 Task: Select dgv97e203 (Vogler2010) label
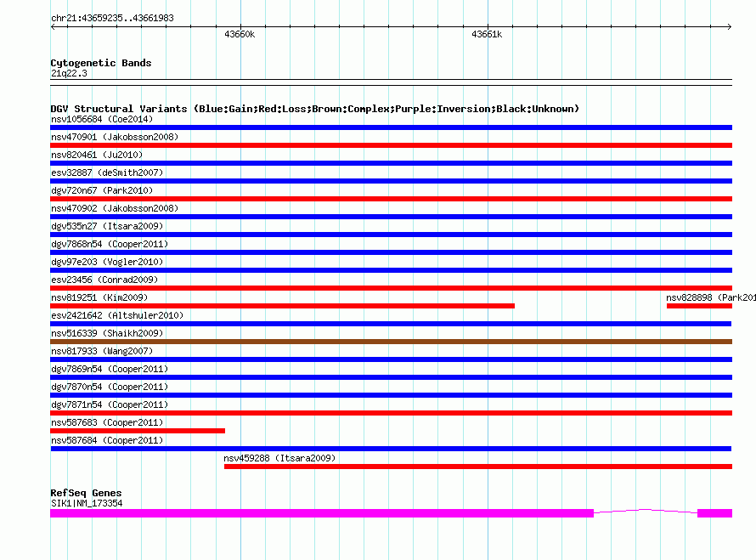pos(107,262)
